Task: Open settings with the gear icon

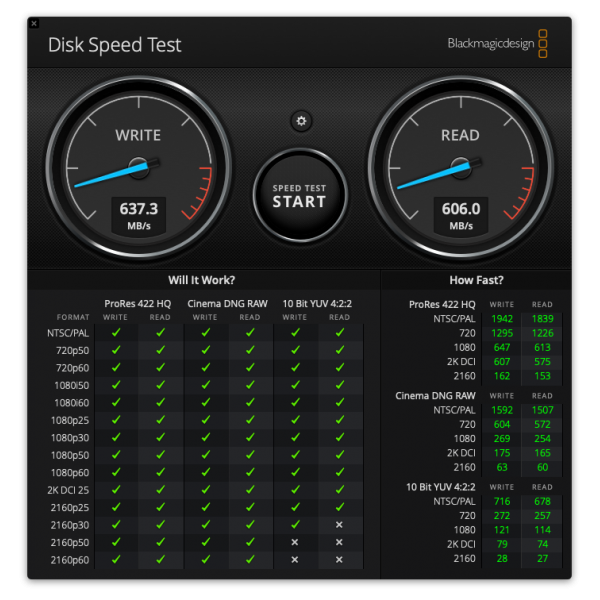Action: click(x=300, y=121)
